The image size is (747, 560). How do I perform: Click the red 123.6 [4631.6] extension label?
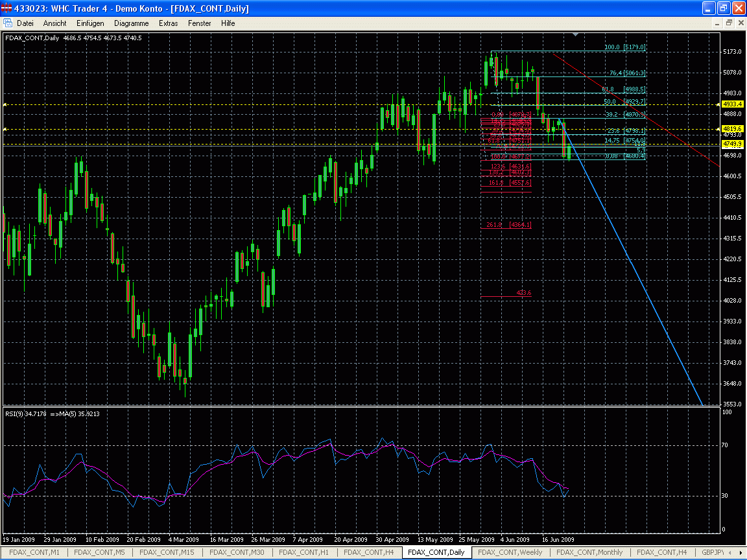click(510, 166)
